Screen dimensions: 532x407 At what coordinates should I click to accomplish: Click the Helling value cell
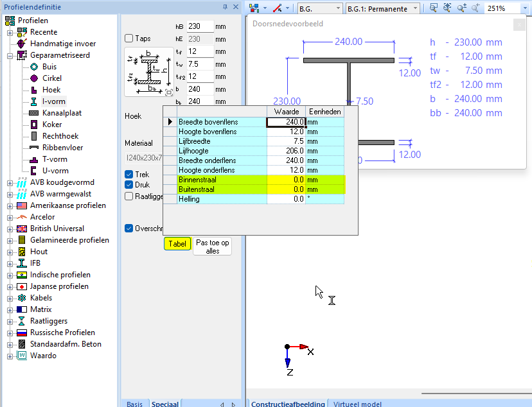click(x=286, y=199)
